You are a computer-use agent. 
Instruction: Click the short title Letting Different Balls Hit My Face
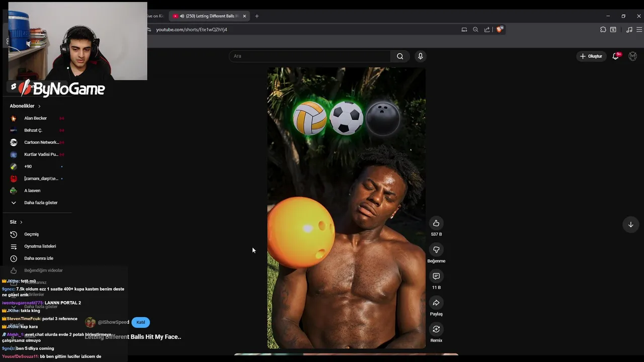[133, 337]
